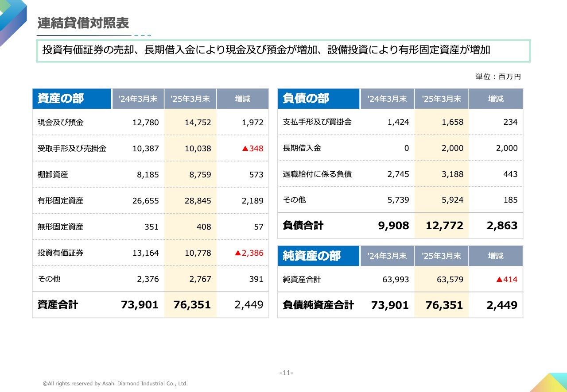The image size is (567, 392).
Task: Select 増減 column header in 純資産の部 table
Action: click(x=496, y=256)
